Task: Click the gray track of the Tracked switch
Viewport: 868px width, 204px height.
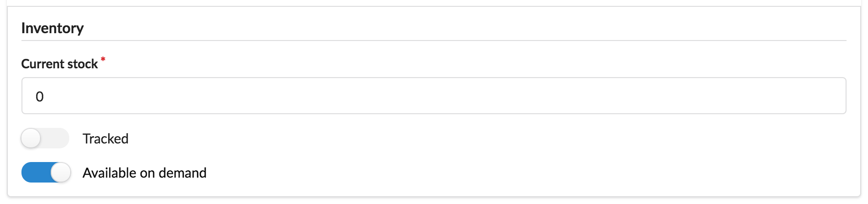Action: pos(55,139)
